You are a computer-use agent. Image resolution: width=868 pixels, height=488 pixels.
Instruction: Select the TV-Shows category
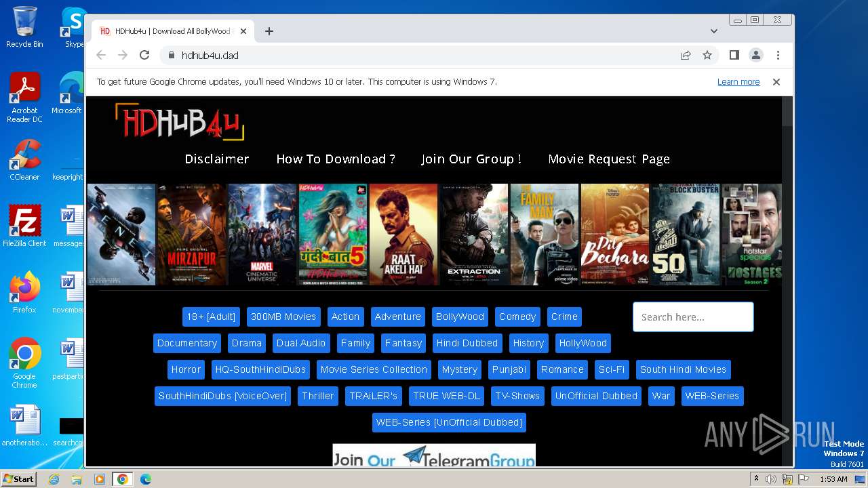pos(517,396)
